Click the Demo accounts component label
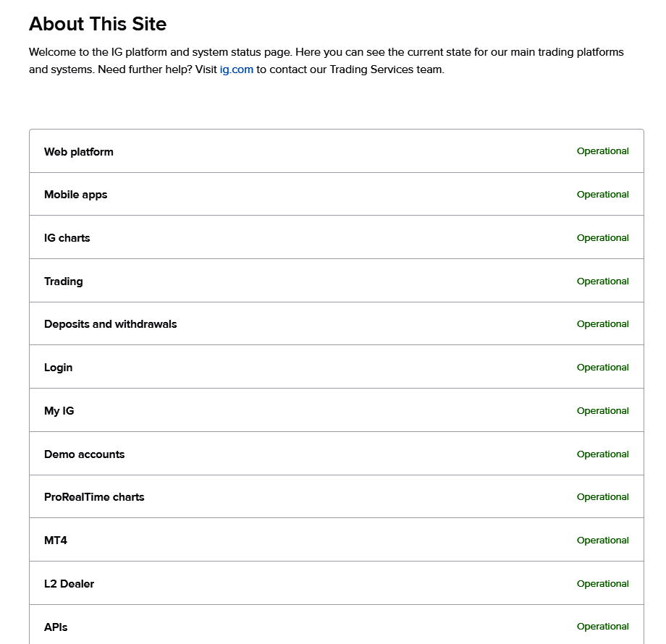Screen dimensions: 666x644 click(x=84, y=454)
